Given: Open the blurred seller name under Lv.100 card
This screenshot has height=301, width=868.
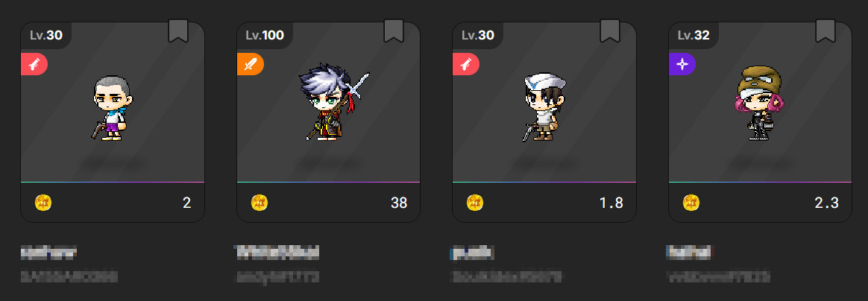Looking at the screenshot, I should pyautogui.click(x=277, y=253).
